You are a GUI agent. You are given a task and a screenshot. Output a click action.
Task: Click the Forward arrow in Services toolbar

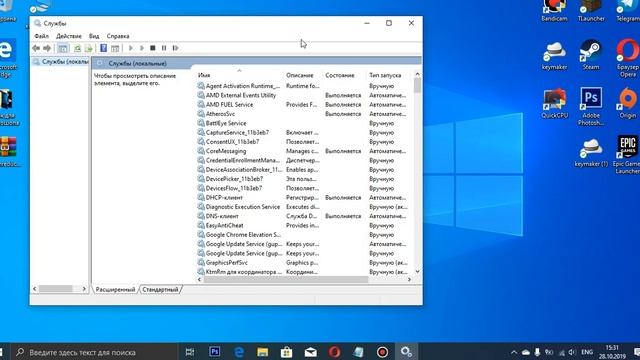tap(47, 48)
